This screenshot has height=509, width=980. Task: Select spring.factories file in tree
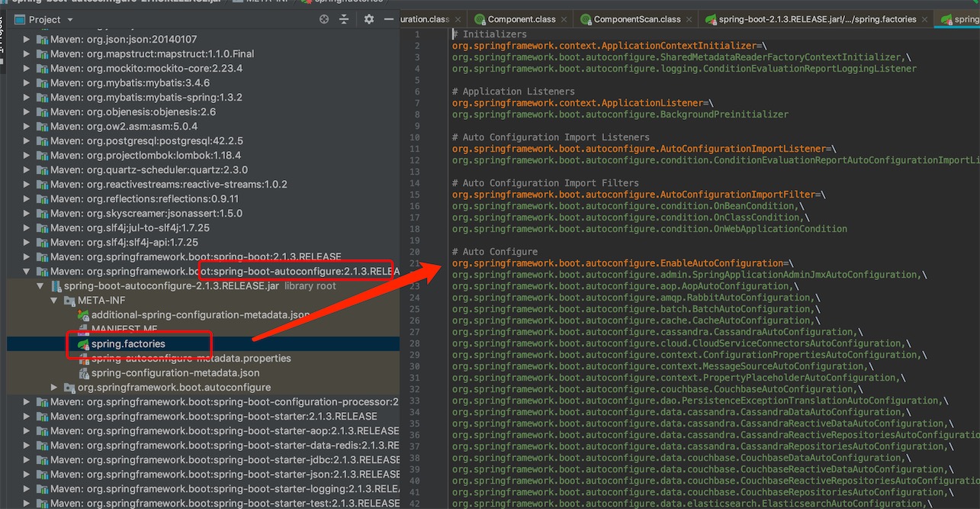[203, 343]
